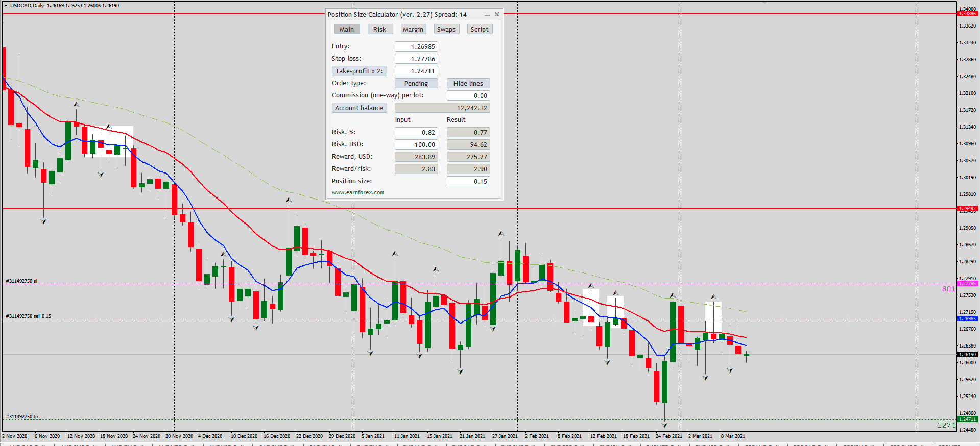Close the Position Size Calculator panel
The width and height of the screenshot is (980, 446).
(x=497, y=14)
